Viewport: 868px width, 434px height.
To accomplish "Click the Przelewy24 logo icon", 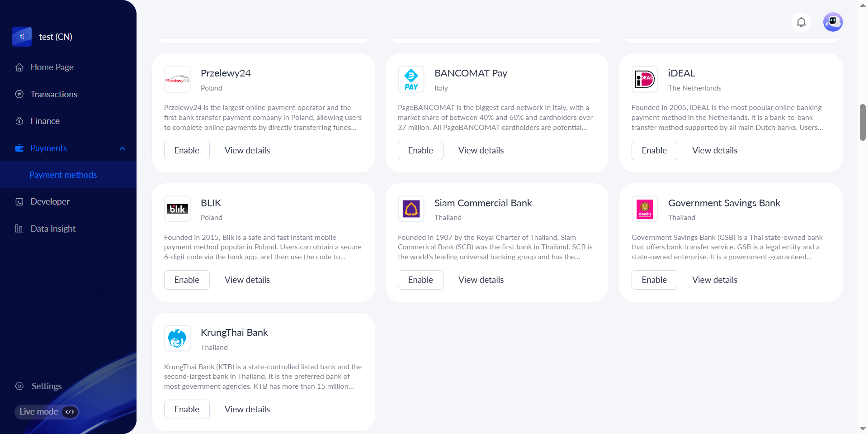I will (177, 80).
